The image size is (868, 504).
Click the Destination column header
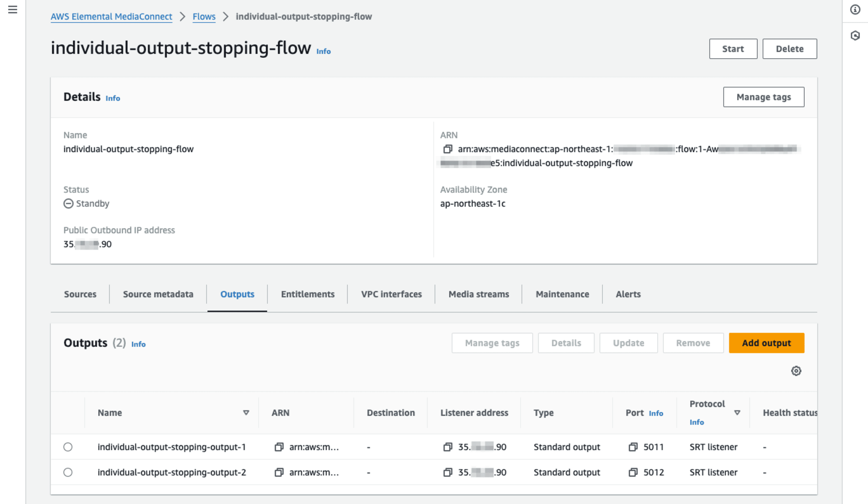point(391,413)
